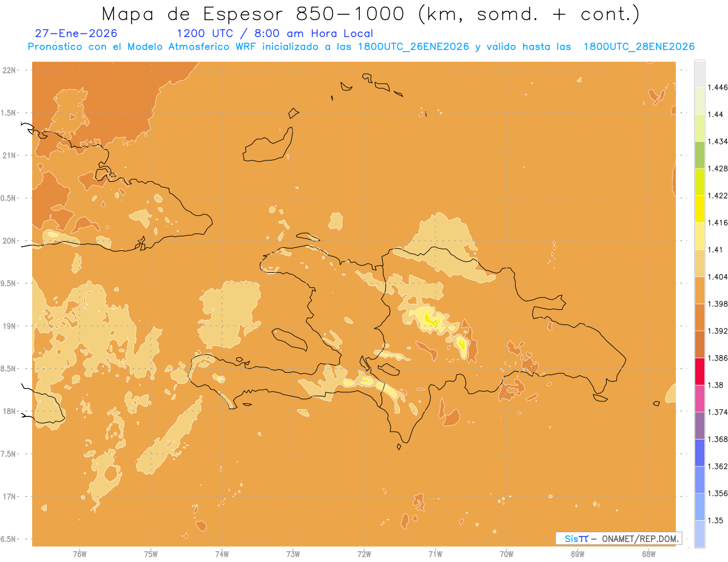Image resolution: width=728 pixels, height=562 pixels.
Task: Click the '22N' latitude label
Action: [10, 70]
